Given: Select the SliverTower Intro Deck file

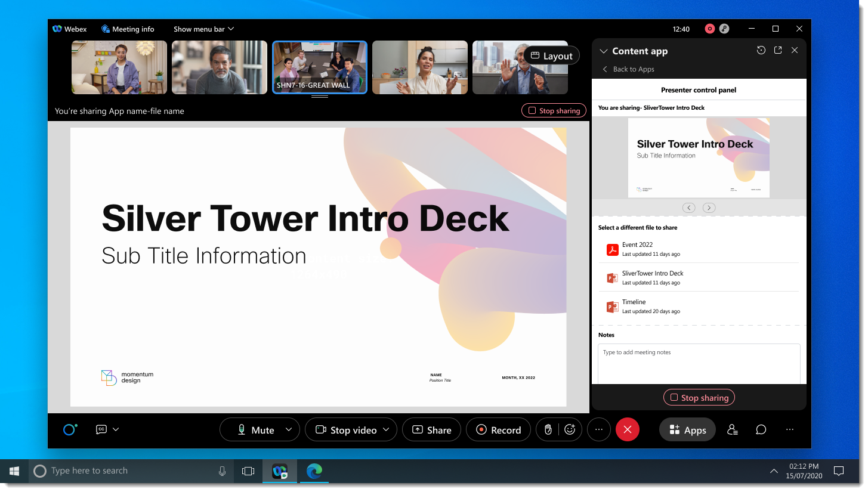Looking at the screenshot, I should tap(699, 278).
